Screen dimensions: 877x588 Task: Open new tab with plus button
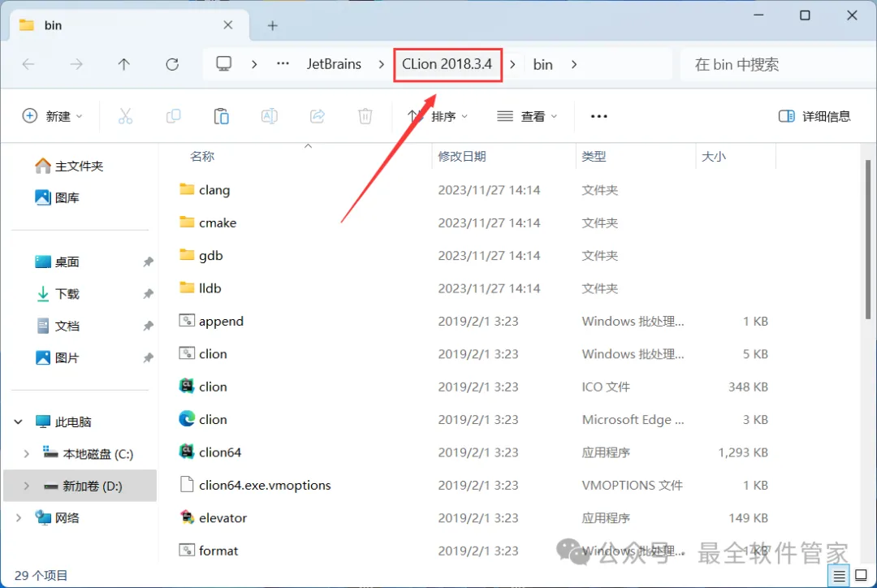click(272, 26)
